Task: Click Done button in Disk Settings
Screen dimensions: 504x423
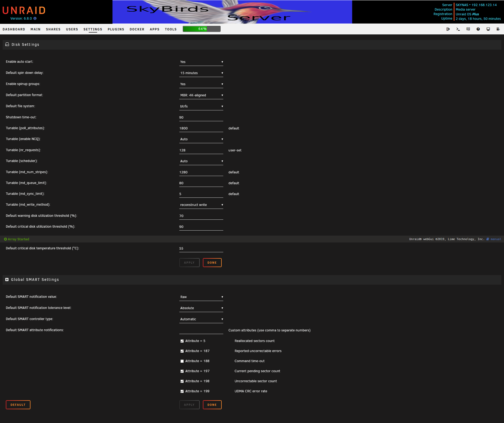Action: pyautogui.click(x=212, y=263)
